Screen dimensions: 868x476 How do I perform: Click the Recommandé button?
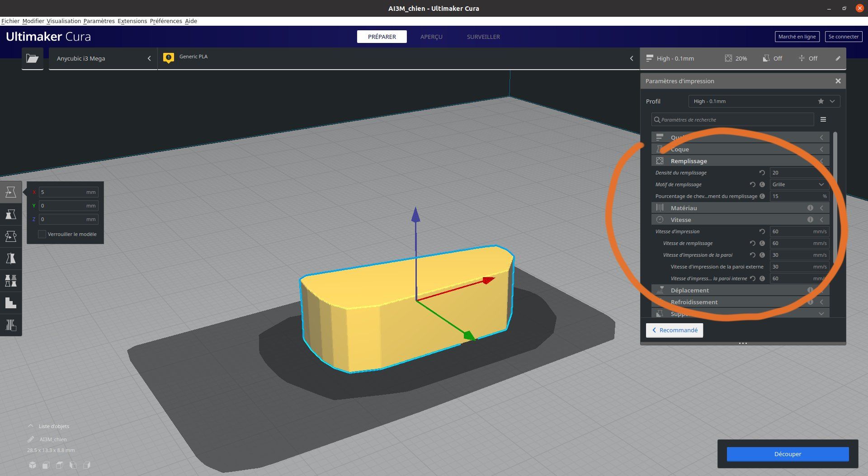(x=675, y=330)
